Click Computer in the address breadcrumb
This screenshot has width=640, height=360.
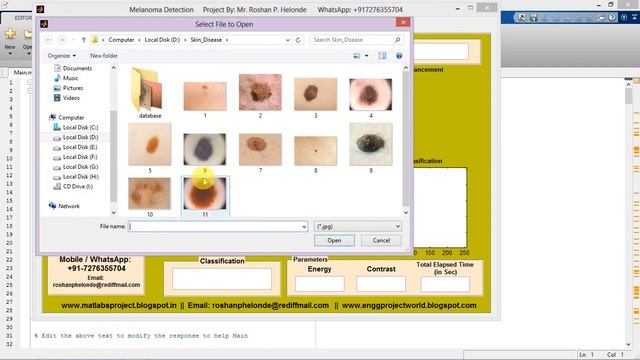[121, 40]
